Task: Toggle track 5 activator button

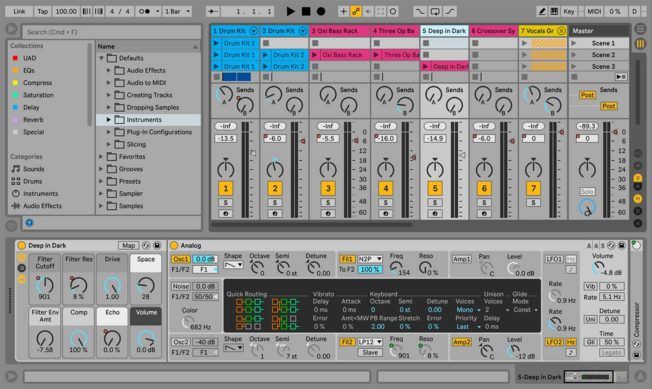Action: pyautogui.click(x=435, y=188)
